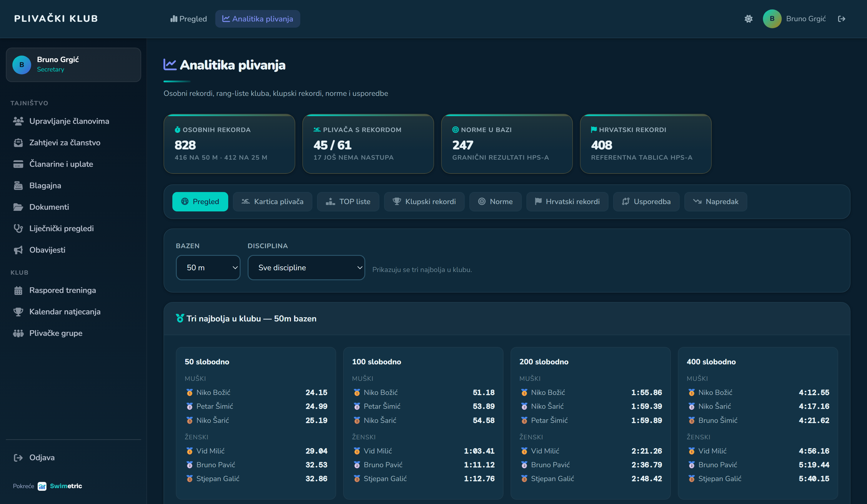
Task: Follow the Swimetric link
Action: click(x=60, y=486)
